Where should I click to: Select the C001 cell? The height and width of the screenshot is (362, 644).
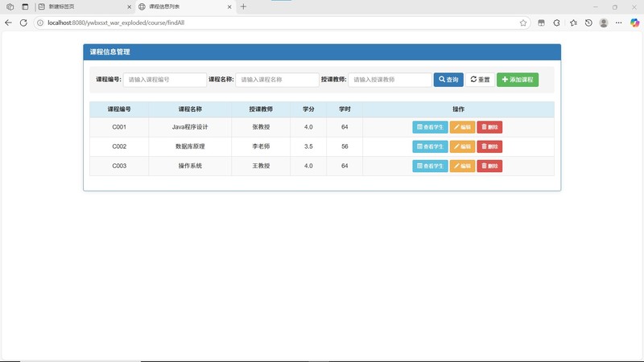(x=119, y=127)
